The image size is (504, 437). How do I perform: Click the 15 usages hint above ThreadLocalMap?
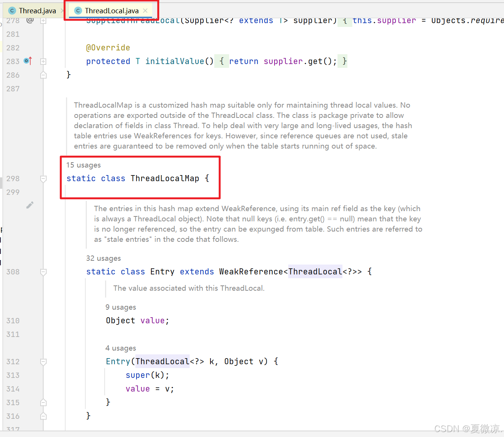pyautogui.click(x=83, y=165)
